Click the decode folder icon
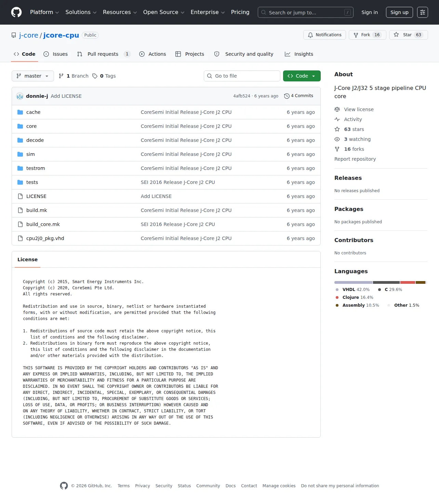The image size is (439, 504). click(20, 140)
